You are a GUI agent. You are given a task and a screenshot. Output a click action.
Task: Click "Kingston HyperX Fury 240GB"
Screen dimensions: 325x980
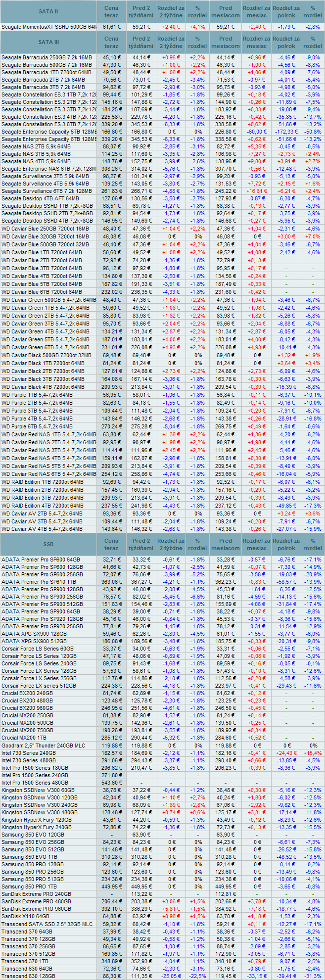[36, 827]
